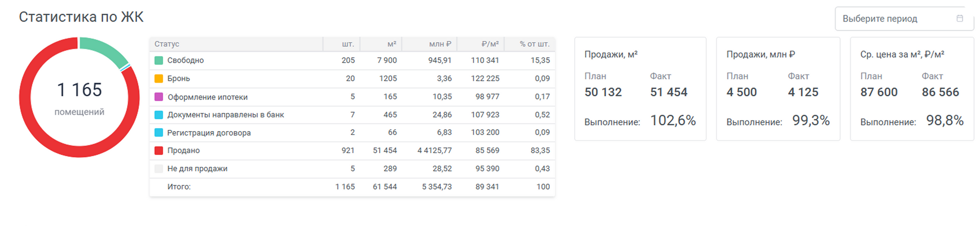Open the 'Продажи, м²' statistics card
Image resolution: width=980 pixels, height=228 pixels.
(640, 89)
